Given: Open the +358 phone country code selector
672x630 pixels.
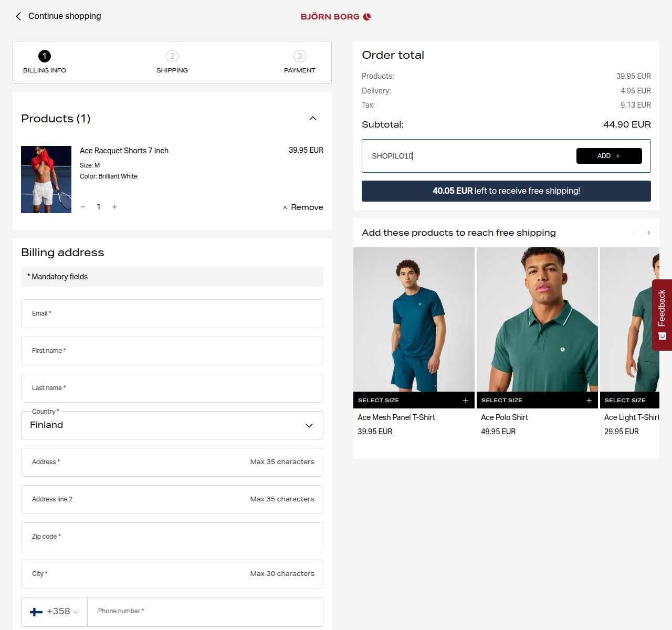Looking at the screenshot, I should click(x=54, y=612).
